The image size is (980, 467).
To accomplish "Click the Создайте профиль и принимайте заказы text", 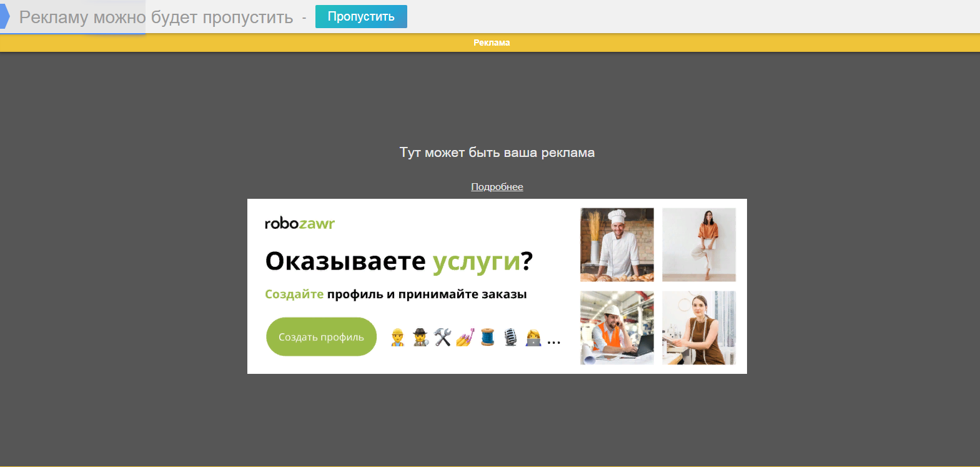I will coord(396,294).
